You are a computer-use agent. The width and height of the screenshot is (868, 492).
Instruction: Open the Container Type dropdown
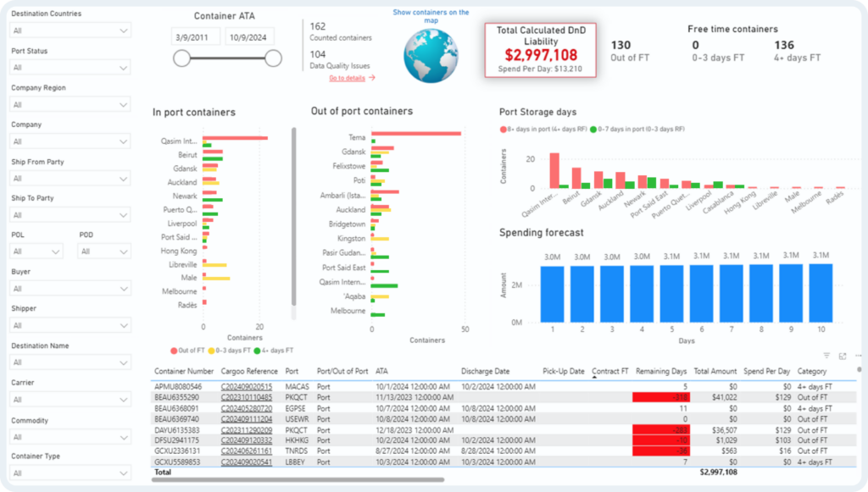pos(70,473)
